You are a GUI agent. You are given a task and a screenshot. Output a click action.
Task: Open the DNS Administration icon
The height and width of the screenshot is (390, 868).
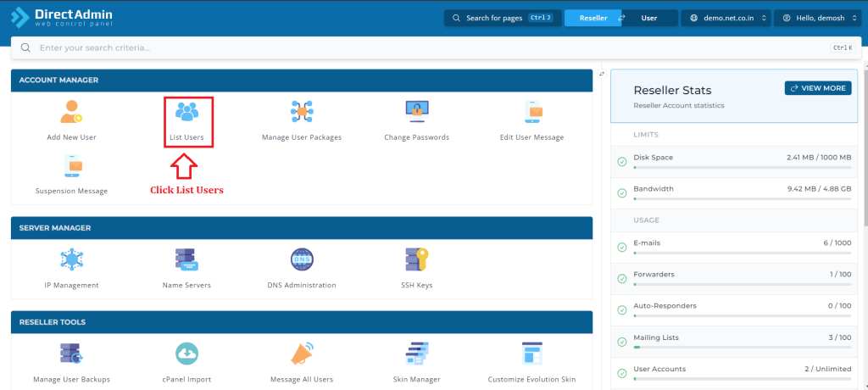click(x=302, y=259)
